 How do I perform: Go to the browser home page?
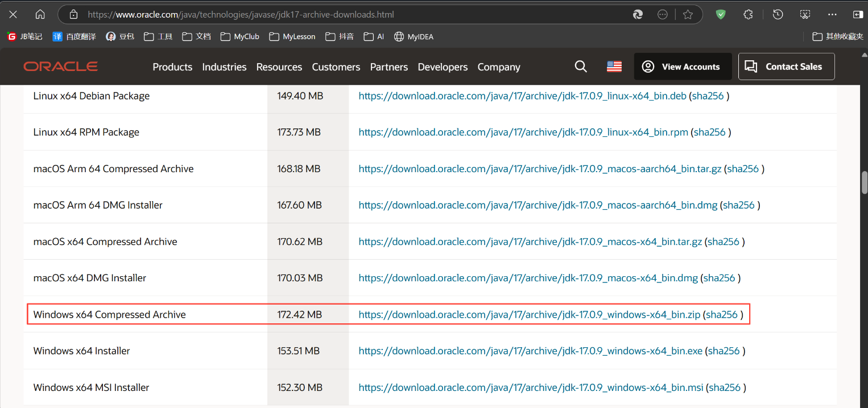pos(40,14)
